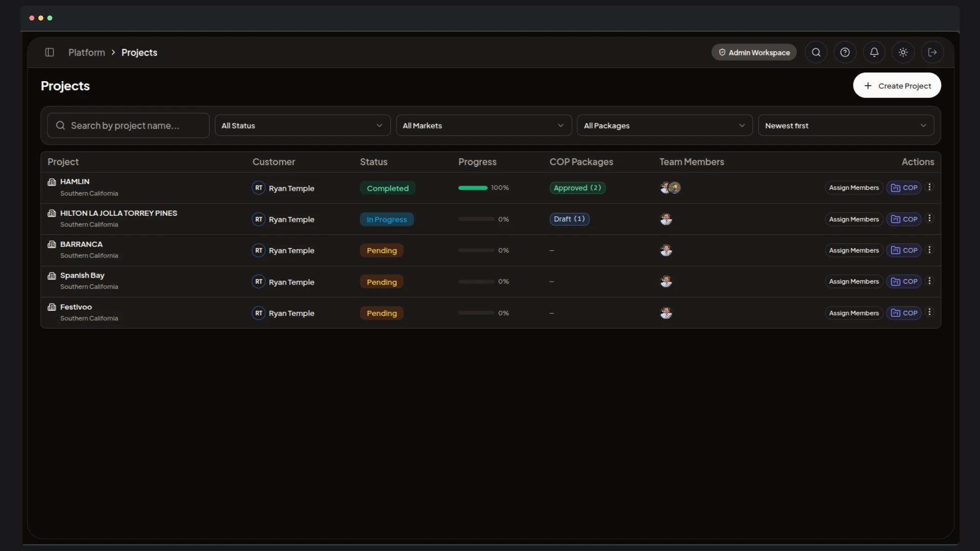Open the Newest first sort dropdown
980x551 pixels.
coord(846,126)
